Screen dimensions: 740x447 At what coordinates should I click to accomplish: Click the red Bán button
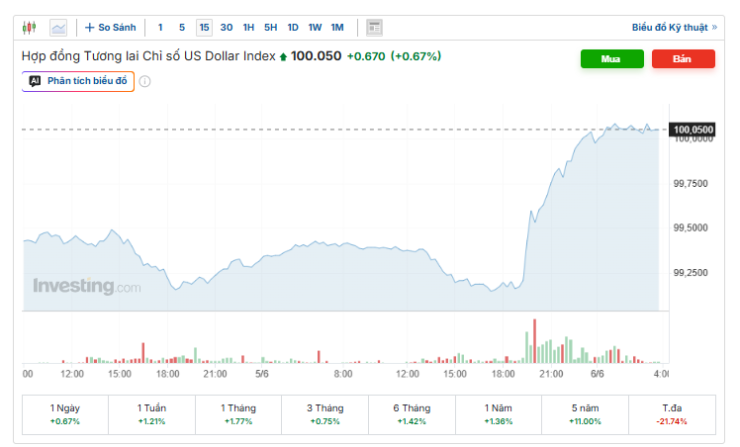coord(683,59)
